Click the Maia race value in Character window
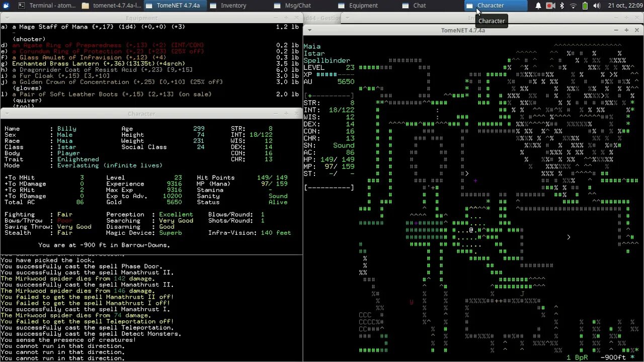 (x=65, y=141)
